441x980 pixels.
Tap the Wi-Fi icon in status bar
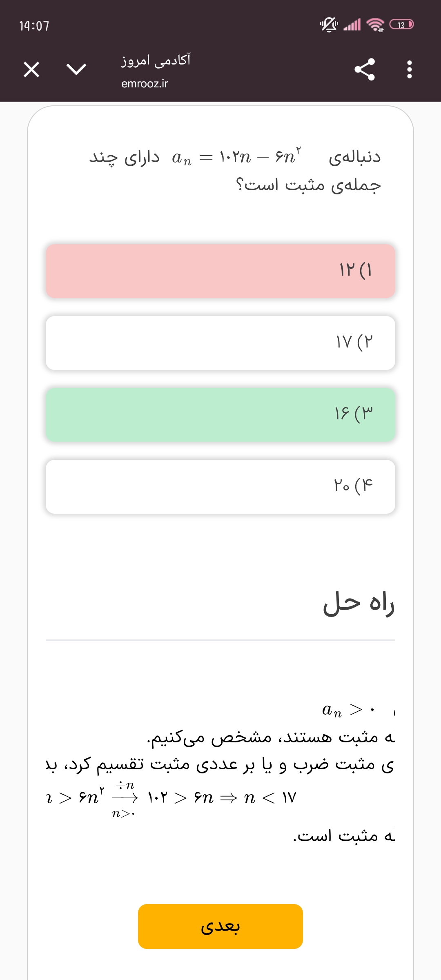(x=375, y=25)
